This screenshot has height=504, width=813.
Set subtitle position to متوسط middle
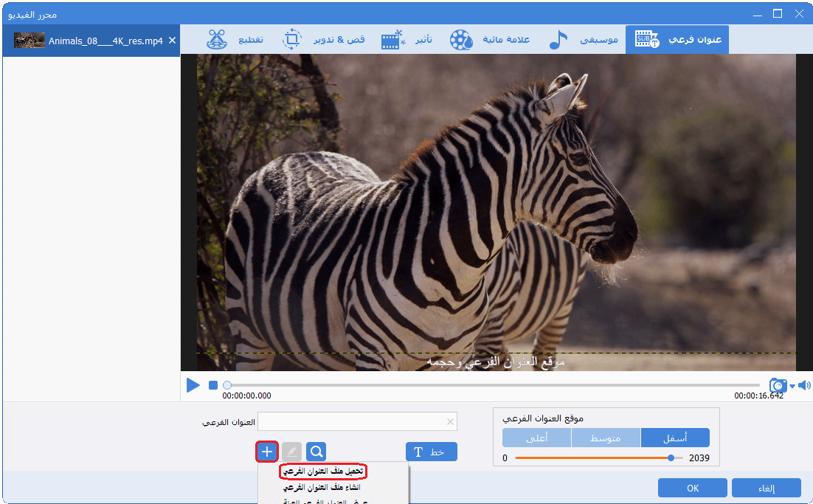606,438
